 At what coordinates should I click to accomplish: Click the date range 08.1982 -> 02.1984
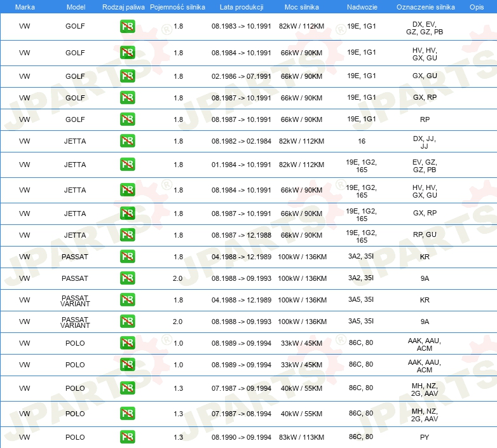click(x=241, y=141)
